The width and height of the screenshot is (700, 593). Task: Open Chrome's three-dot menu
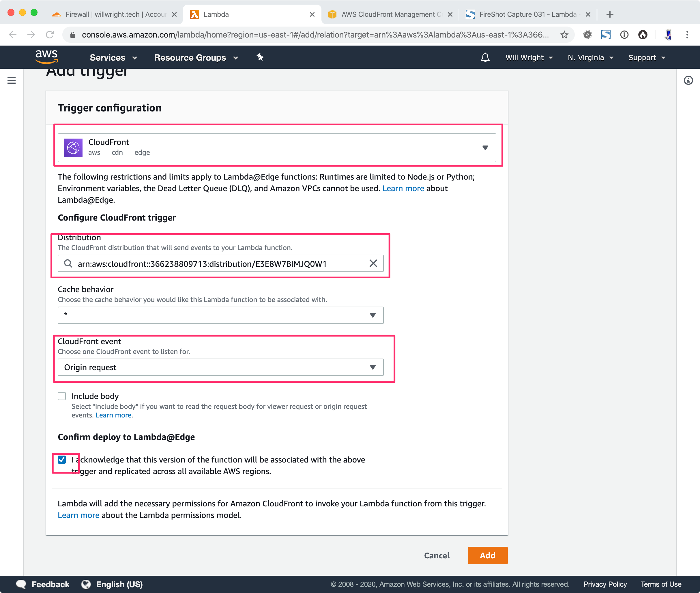(687, 35)
